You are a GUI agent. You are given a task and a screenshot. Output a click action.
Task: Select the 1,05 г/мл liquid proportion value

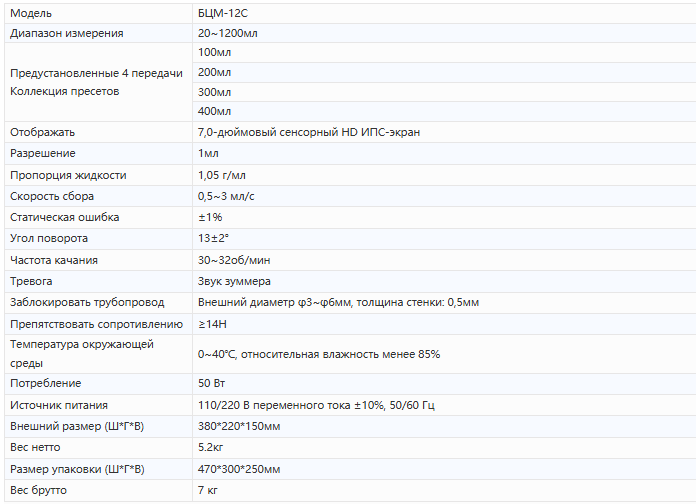click(x=222, y=175)
